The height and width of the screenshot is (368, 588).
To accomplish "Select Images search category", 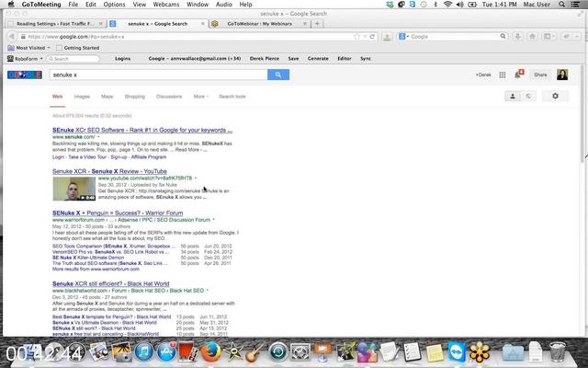I will (82, 97).
